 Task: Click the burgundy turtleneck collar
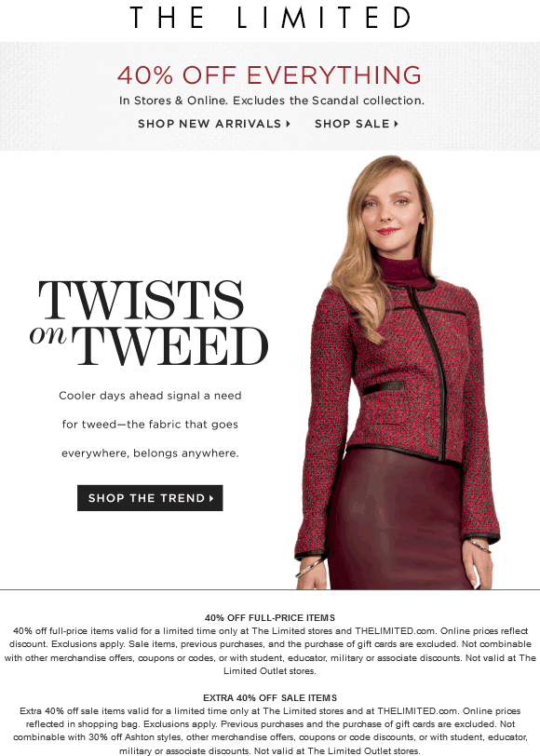click(402, 270)
